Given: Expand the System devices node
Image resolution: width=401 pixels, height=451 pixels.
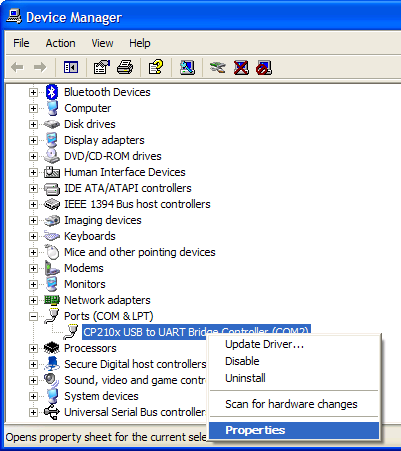Looking at the screenshot, I should point(33,396).
